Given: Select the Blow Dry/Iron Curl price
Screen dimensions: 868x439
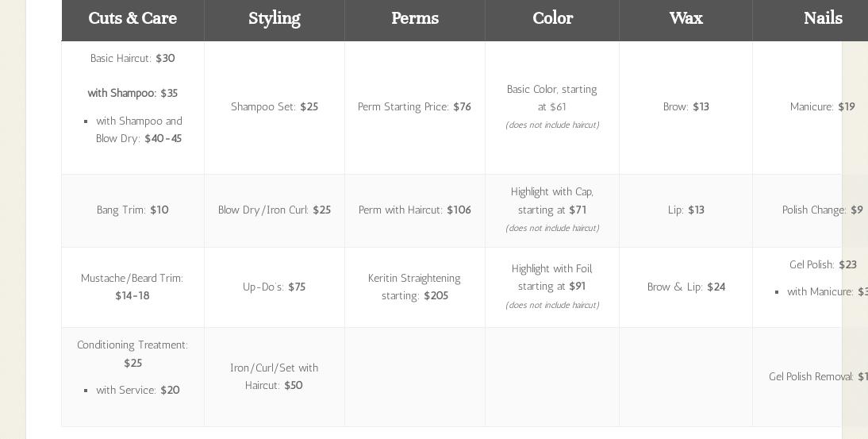Looking at the screenshot, I should [x=275, y=210].
